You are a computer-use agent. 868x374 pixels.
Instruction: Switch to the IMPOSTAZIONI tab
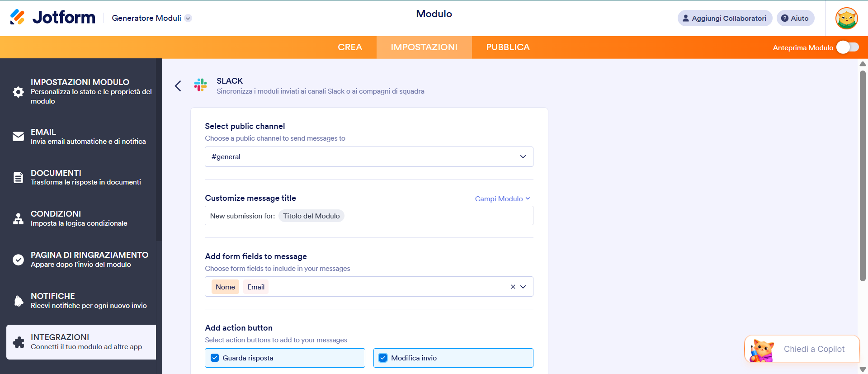click(x=424, y=47)
